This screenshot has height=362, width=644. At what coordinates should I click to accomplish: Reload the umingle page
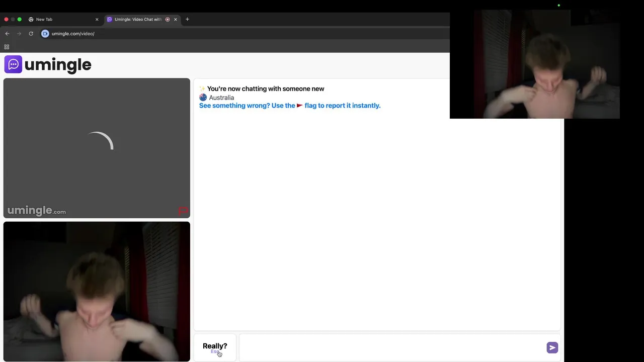tap(31, 34)
